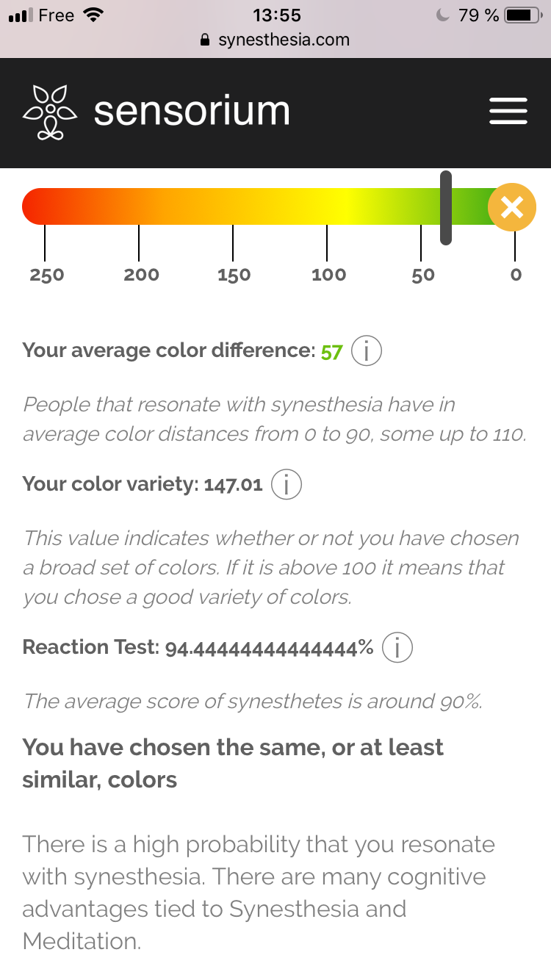Viewport: 551px width, 980px height.
Task: Click the heading about chosen similar colors
Action: coord(233,763)
